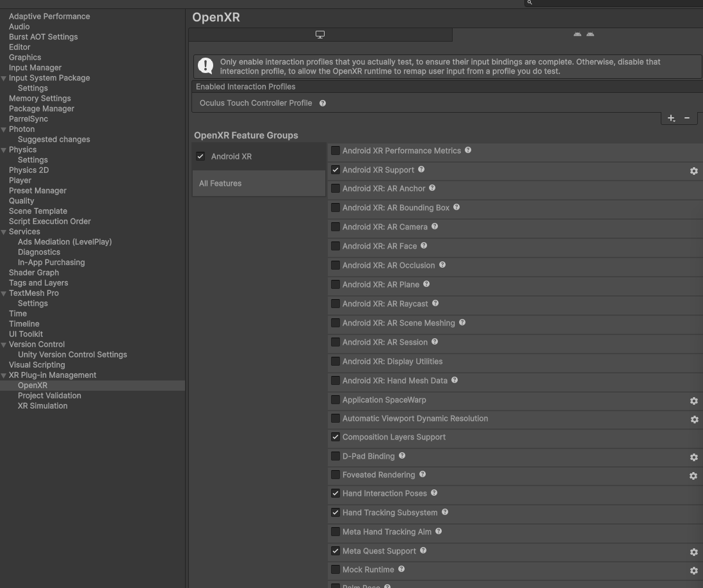The image size is (703, 588).
Task: Open Android XR Support settings gear
Action: pos(693,171)
